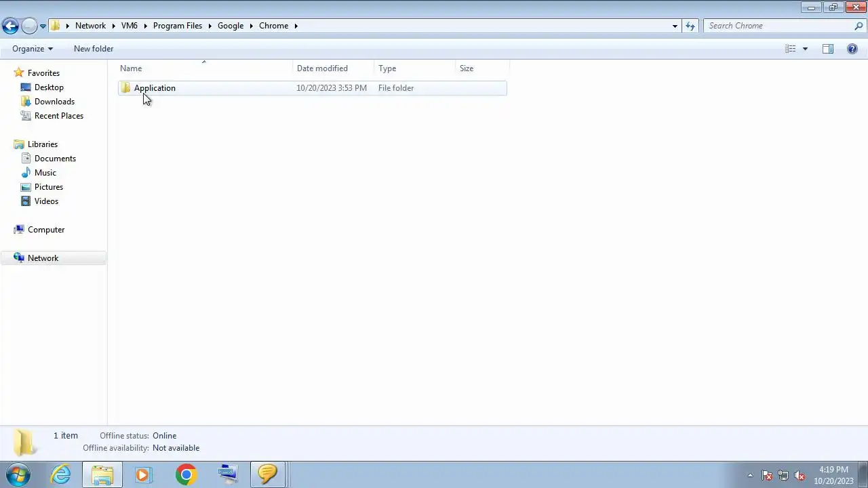Open Music library in the navigation pane
868x488 pixels.
coord(45,173)
